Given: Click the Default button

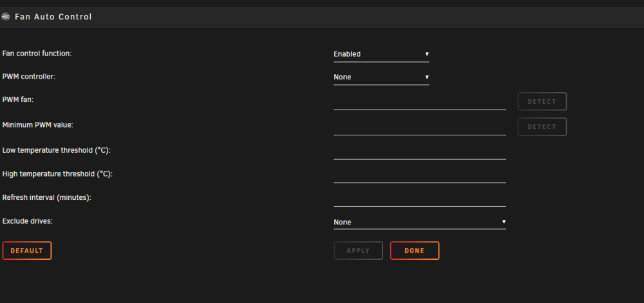Looking at the screenshot, I should point(26,250).
